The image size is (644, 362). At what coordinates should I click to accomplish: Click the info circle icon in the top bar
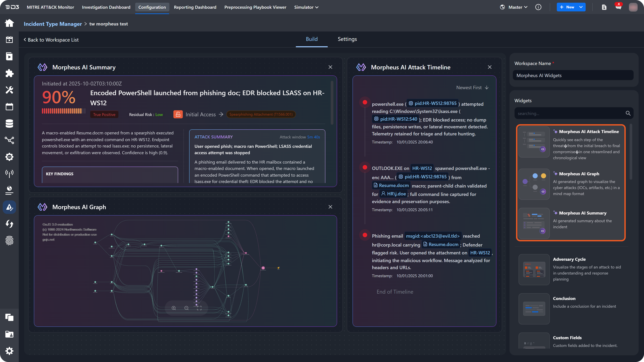coord(538,7)
